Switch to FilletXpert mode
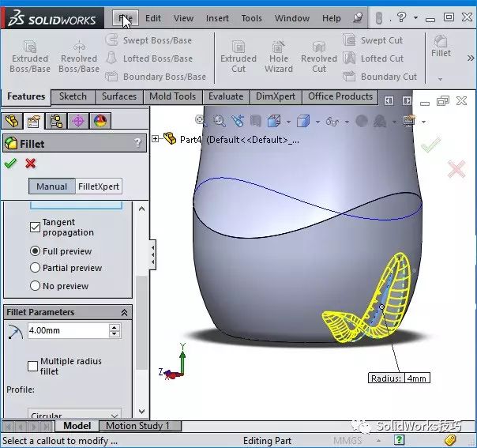 click(99, 186)
